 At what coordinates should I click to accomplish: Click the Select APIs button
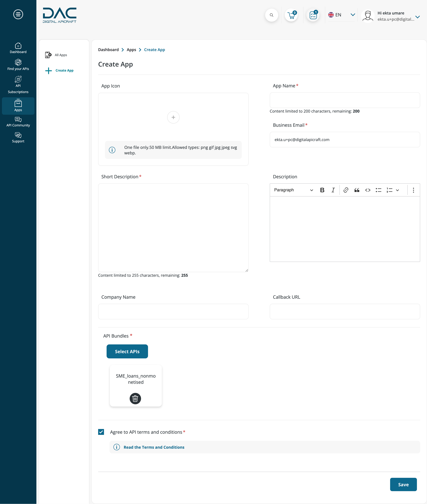pyautogui.click(x=127, y=351)
